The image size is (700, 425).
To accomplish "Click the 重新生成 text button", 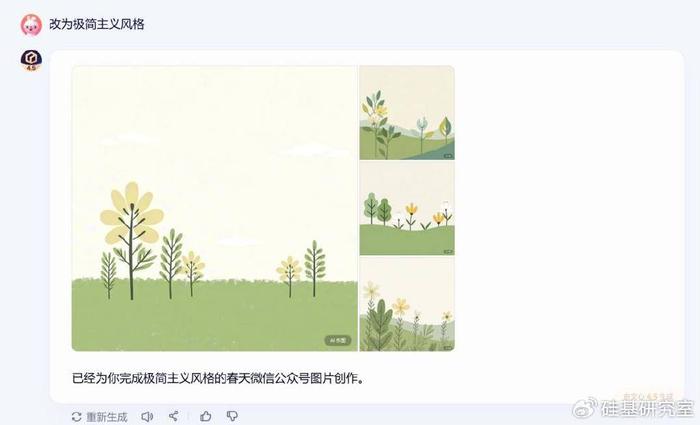I will (107, 417).
